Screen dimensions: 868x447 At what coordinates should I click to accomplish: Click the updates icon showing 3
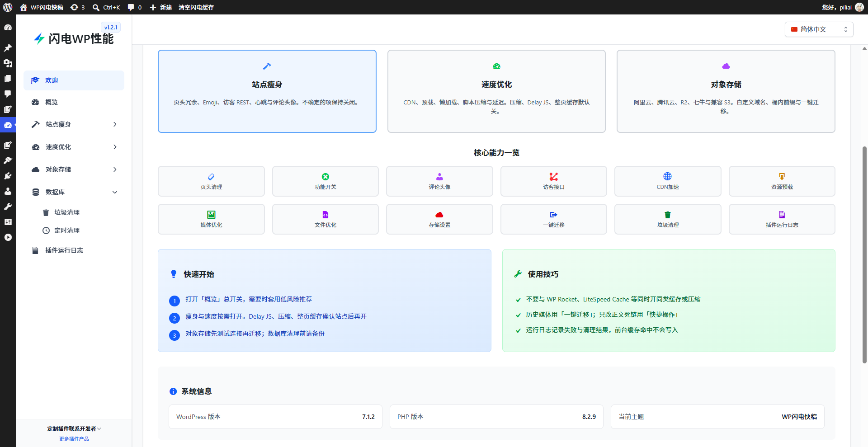point(78,7)
